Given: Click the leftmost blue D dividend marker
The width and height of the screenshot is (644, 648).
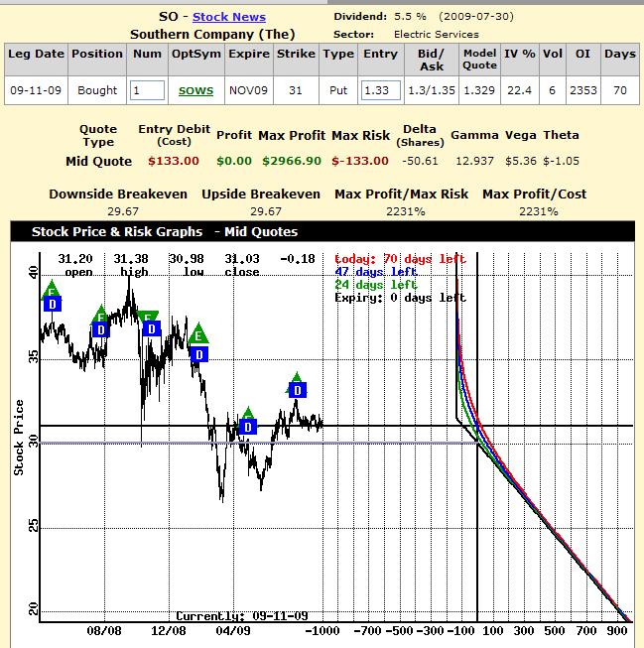Looking at the screenshot, I should 52,304.
